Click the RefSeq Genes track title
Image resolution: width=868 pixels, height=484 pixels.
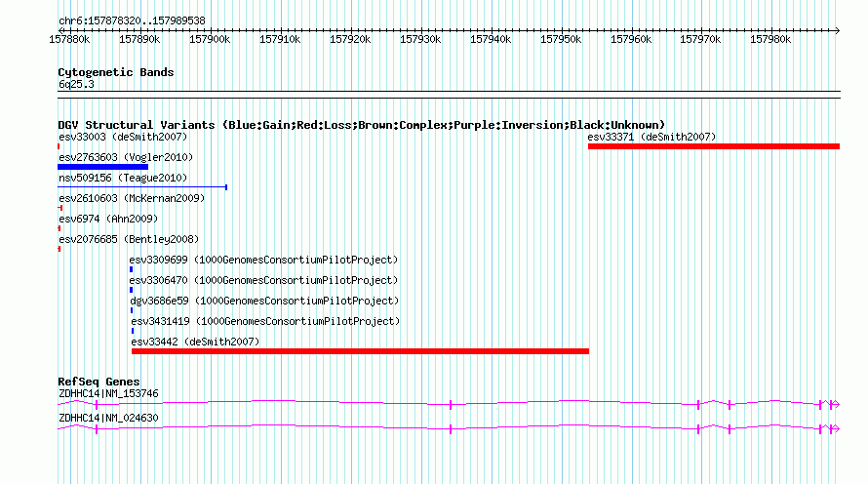[99, 382]
